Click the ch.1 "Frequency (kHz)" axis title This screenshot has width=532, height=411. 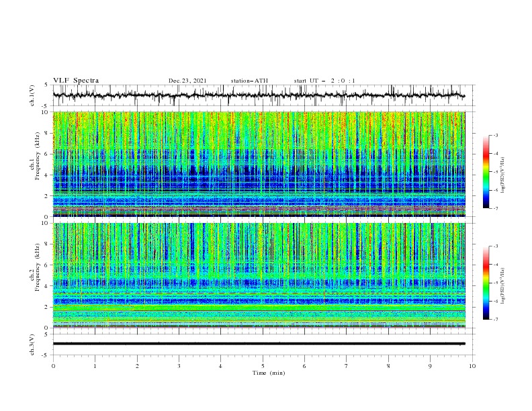click(38, 155)
